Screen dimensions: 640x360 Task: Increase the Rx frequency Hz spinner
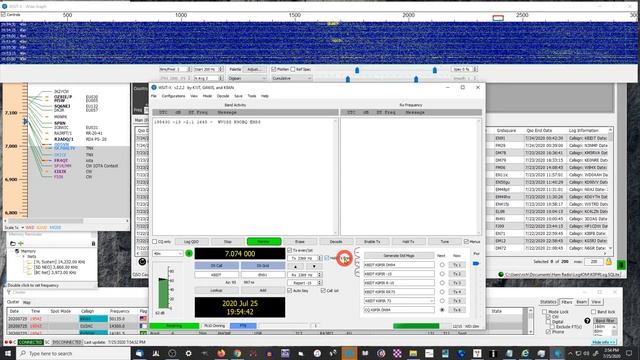pos(320,273)
